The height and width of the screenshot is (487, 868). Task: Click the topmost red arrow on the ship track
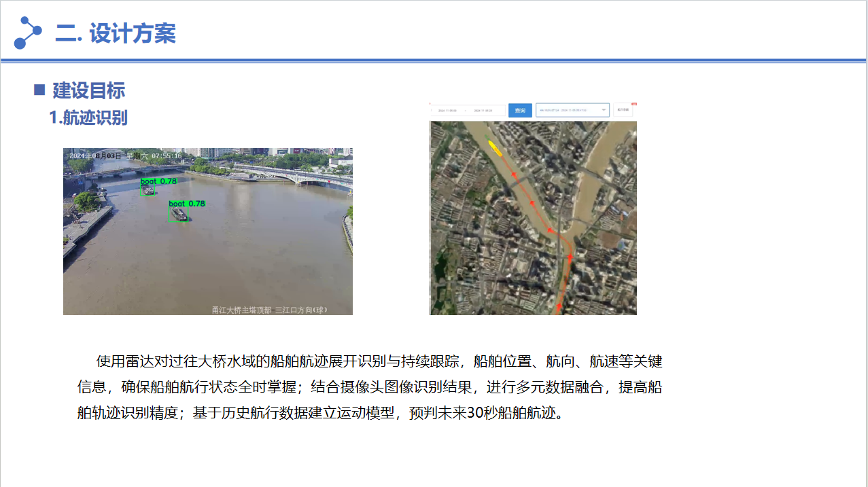click(514, 175)
